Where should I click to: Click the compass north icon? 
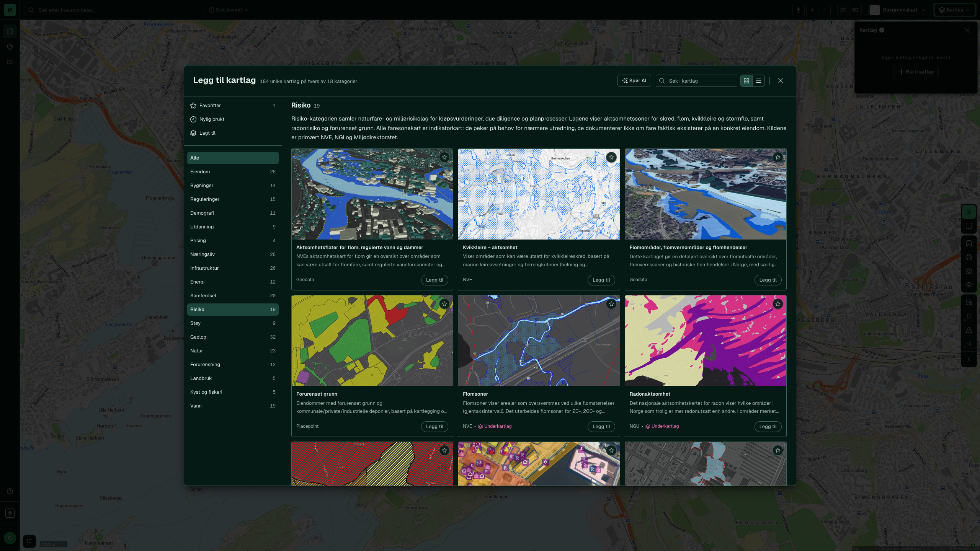point(798,10)
